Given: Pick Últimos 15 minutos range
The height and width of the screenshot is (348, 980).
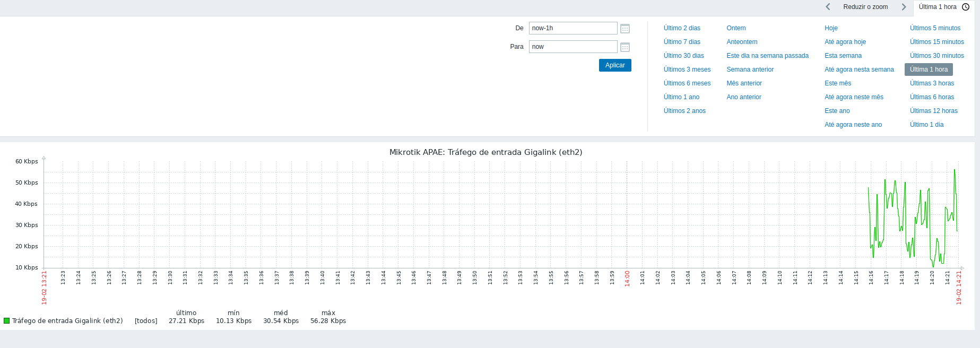Looking at the screenshot, I should click(936, 42).
